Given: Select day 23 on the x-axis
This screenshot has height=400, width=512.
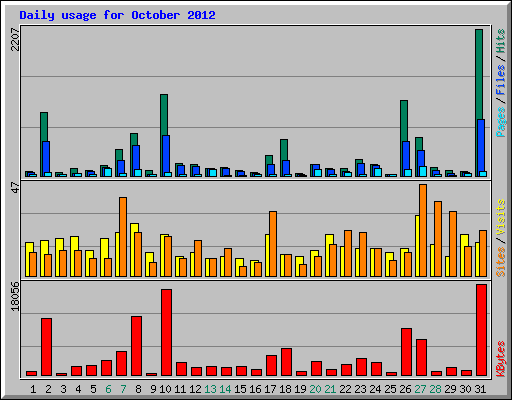Looking at the screenshot, I should coord(360,389).
